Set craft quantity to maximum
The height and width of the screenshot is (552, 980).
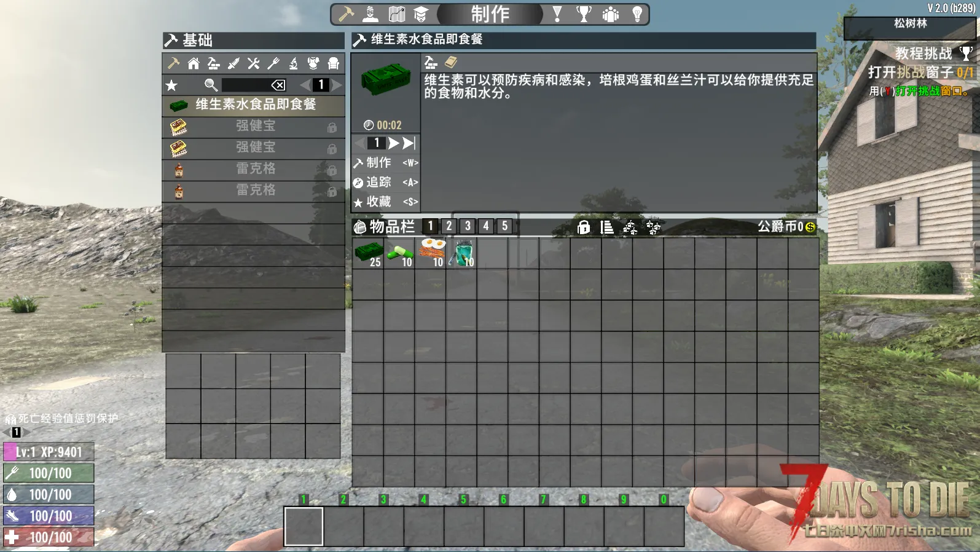tap(409, 143)
